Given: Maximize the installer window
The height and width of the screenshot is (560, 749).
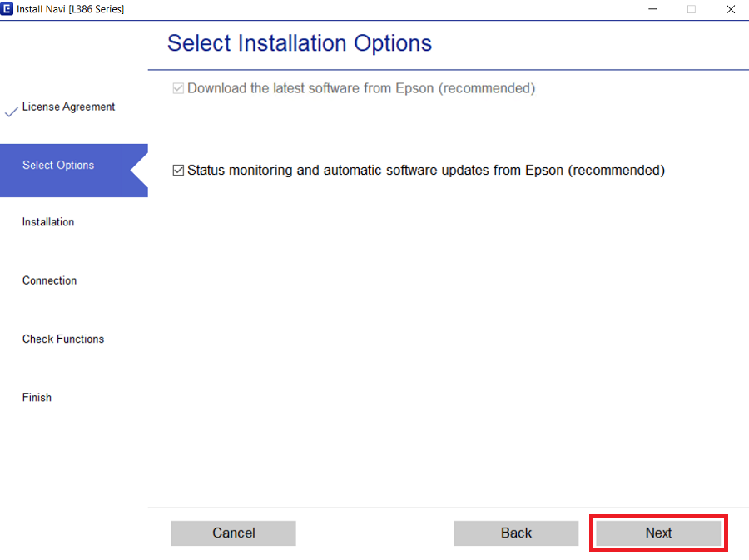Looking at the screenshot, I should click(x=692, y=9).
